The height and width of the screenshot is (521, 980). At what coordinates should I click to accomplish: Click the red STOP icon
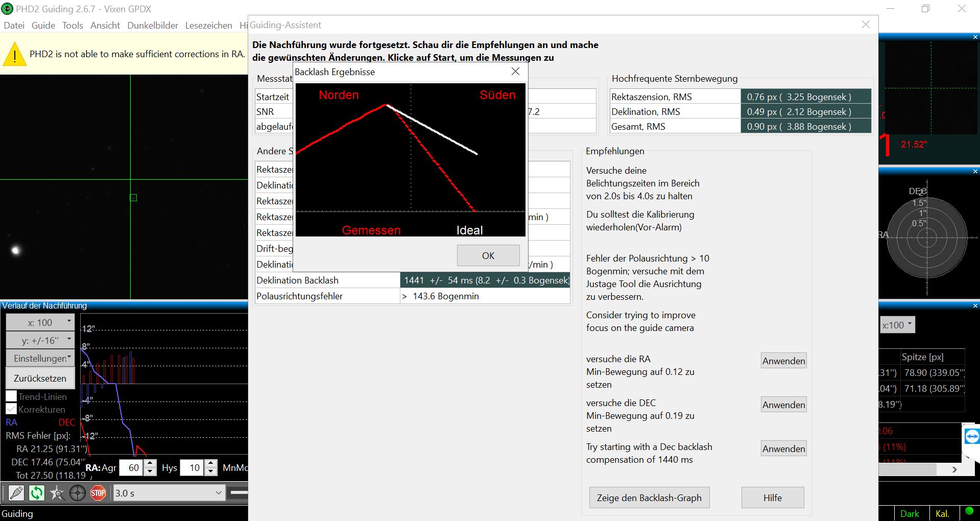98,493
